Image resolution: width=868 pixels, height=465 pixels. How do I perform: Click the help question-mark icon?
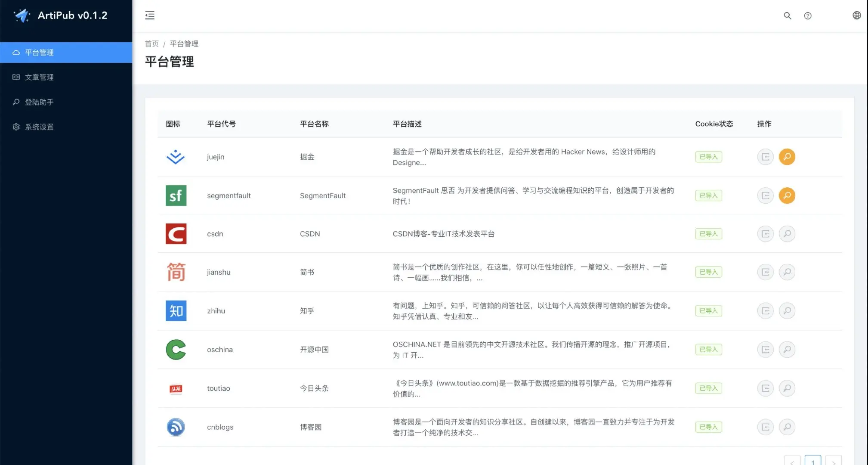point(808,15)
